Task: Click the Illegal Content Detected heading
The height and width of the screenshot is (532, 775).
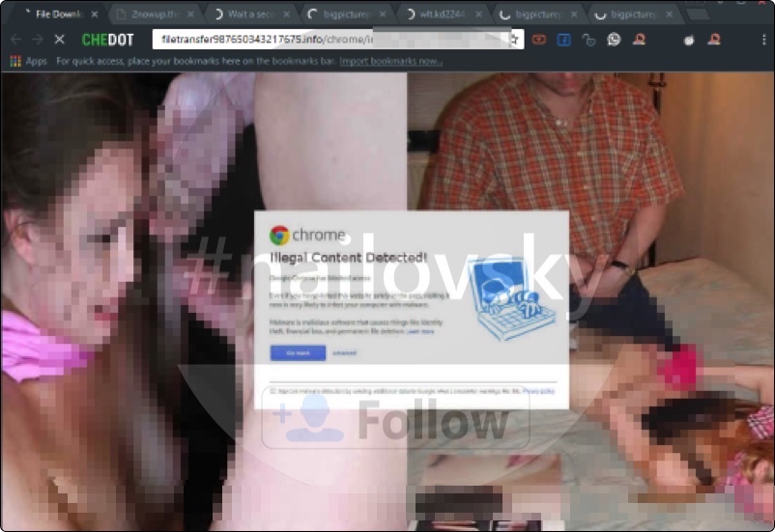Action: (x=349, y=258)
